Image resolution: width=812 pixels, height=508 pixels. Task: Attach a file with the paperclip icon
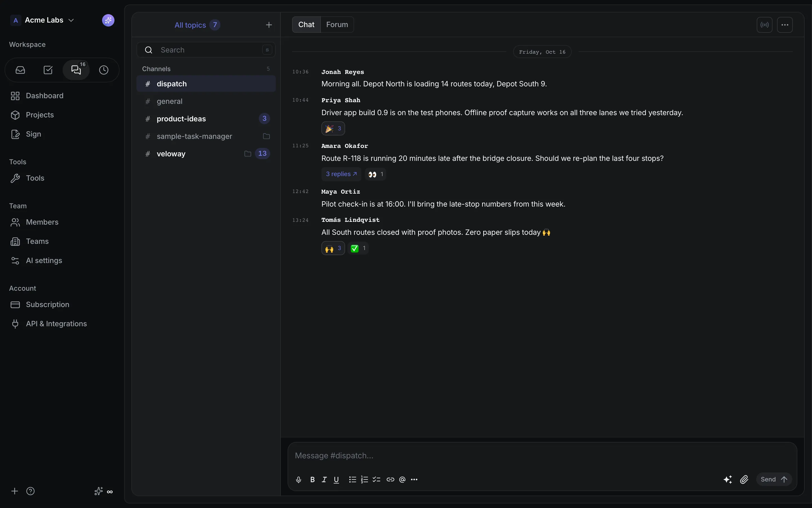point(744,479)
